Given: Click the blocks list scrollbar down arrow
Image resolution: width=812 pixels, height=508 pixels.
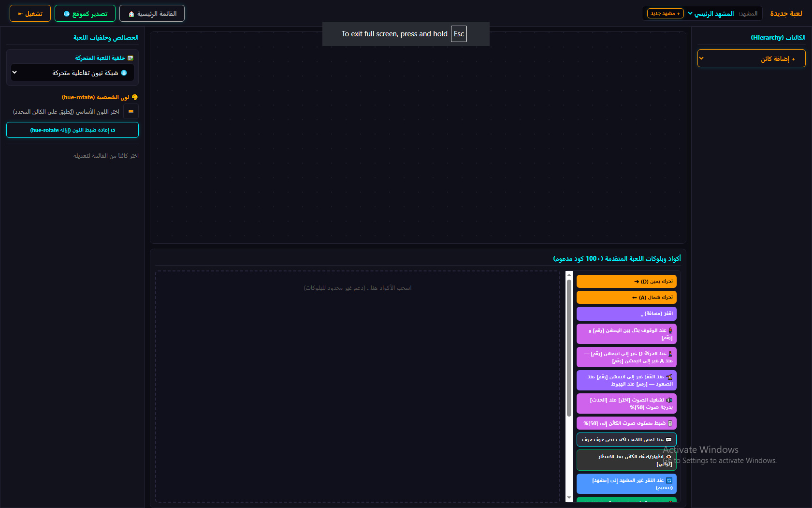Looking at the screenshot, I should point(569,498).
